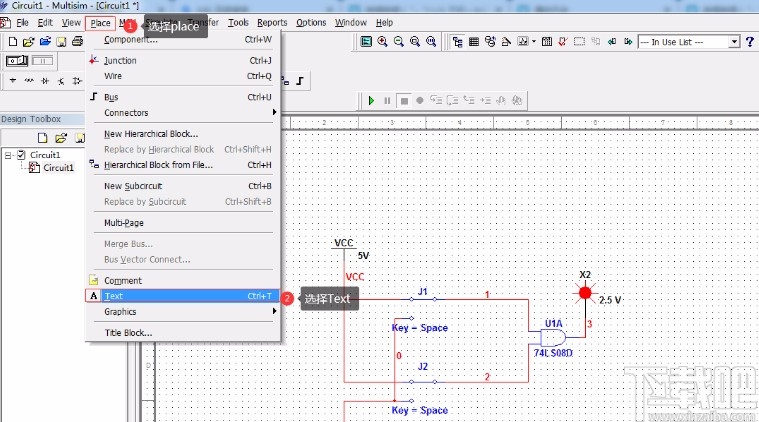Open the Options menu

click(x=311, y=23)
